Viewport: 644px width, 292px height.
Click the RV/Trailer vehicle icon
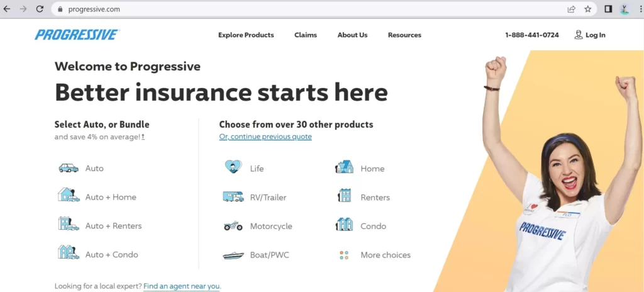pos(233,196)
